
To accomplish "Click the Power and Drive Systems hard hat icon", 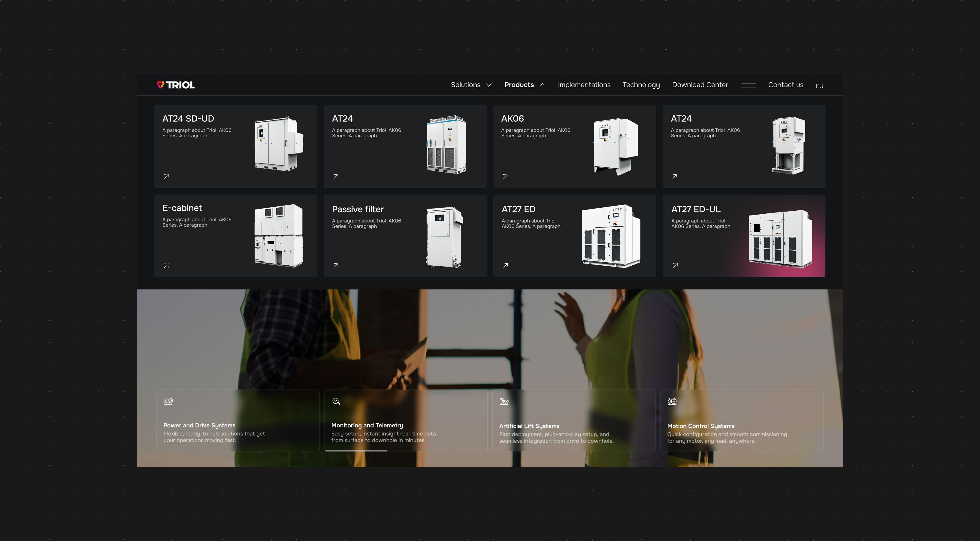I will [x=168, y=401].
